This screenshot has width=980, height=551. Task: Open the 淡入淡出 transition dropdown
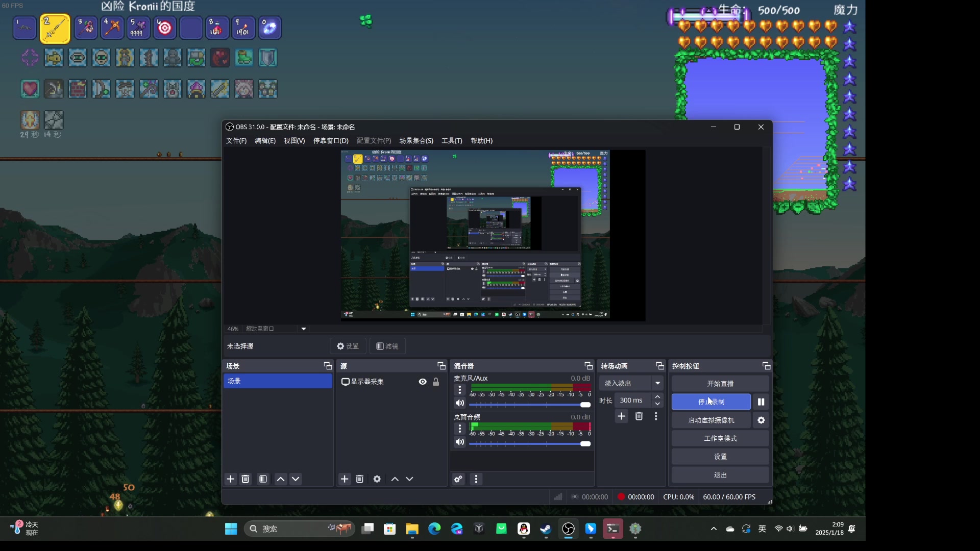pyautogui.click(x=631, y=383)
